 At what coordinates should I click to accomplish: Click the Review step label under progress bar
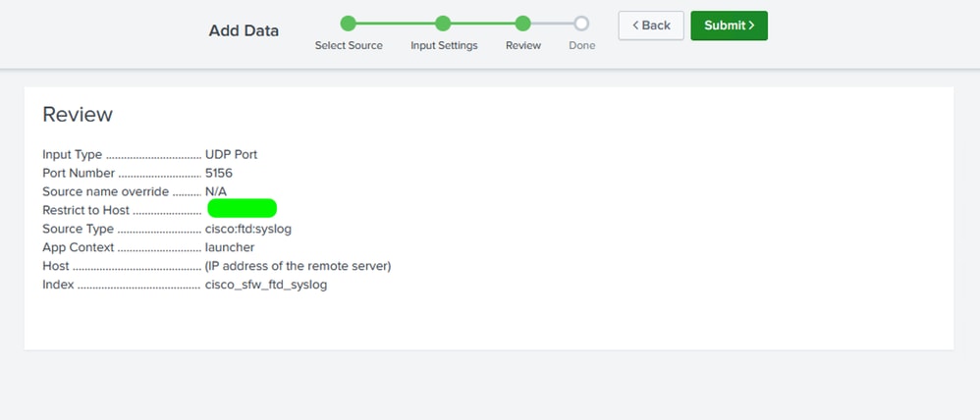[523, 45]
